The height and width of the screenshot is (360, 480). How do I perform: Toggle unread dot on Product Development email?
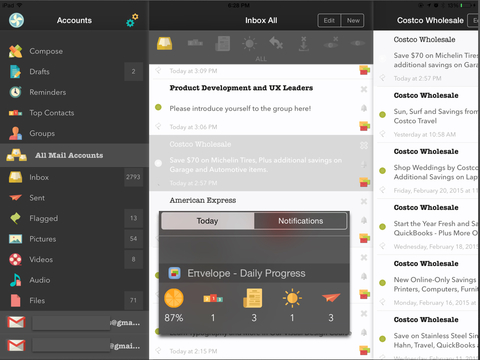pos(158,107)
